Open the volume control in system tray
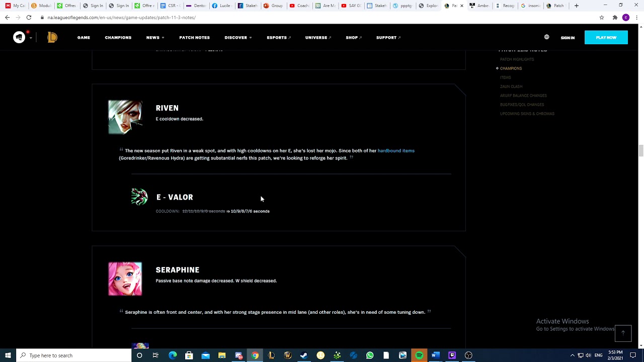644x362 pixels. (588, 355)
